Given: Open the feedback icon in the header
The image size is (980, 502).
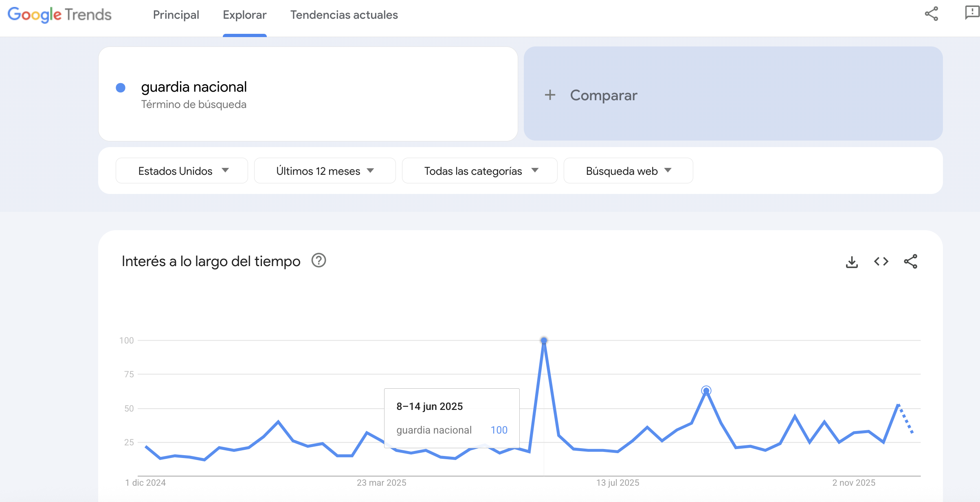Looking at the screenshot, I should (x=972, y=13).
